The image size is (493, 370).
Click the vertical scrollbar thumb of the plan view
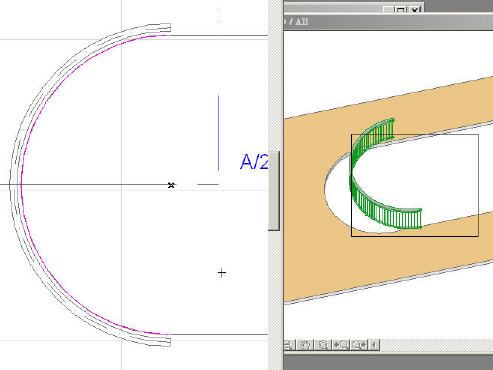pos(274,191)
